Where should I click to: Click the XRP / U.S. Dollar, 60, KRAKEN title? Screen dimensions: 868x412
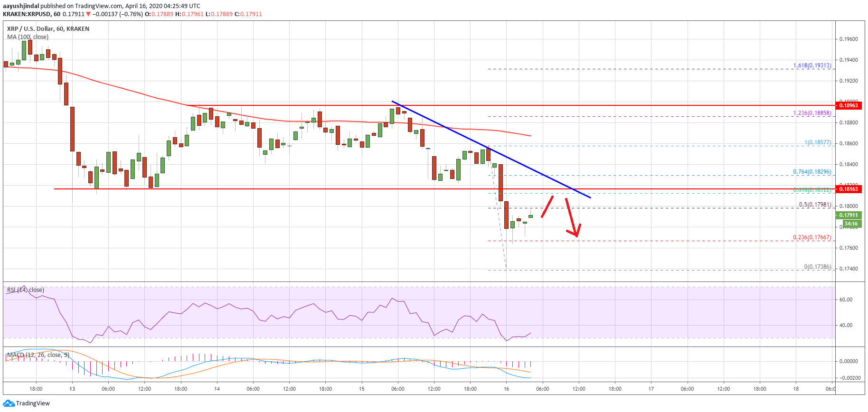pyautogui.click(x=48, y=29)
